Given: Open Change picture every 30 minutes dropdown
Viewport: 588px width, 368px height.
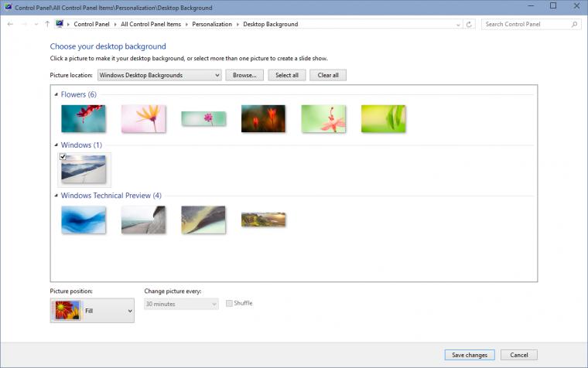Looking at the screenshot, I should 182,304.
